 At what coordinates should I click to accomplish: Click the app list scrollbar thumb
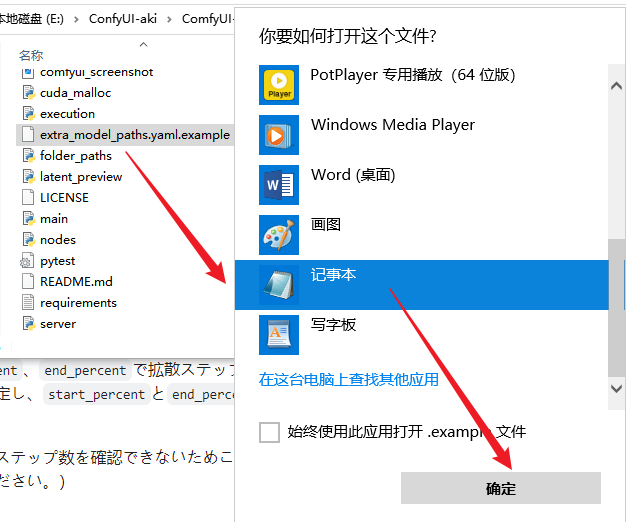pos(616,308)
